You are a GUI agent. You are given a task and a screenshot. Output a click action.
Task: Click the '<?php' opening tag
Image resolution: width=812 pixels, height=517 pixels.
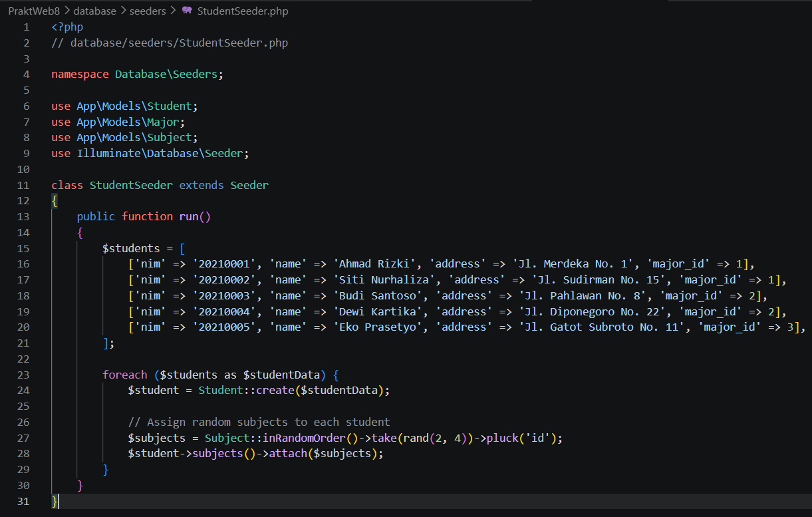(x=67, y=27)
